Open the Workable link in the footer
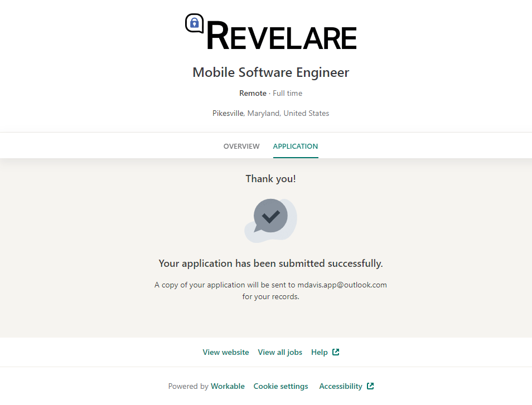Screen dimensions: 532x405 [x=228, y=386]
